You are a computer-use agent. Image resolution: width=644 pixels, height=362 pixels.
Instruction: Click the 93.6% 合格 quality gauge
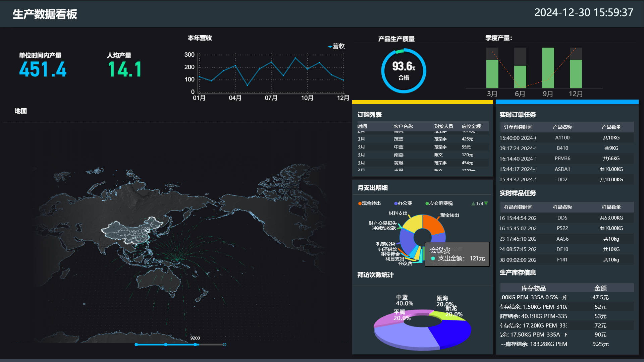404,71
